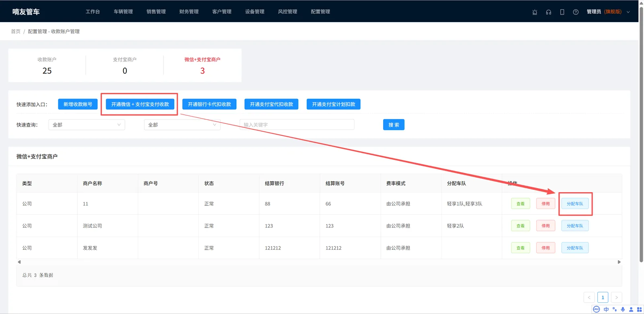
Task: Click the 首页 breadcrumb link
Action: (16, 31)
